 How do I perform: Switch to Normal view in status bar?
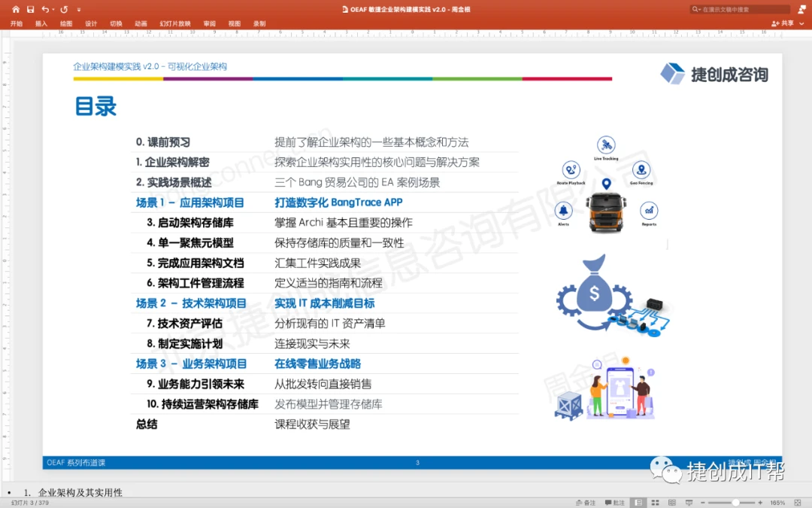click(x=638, y=503)
